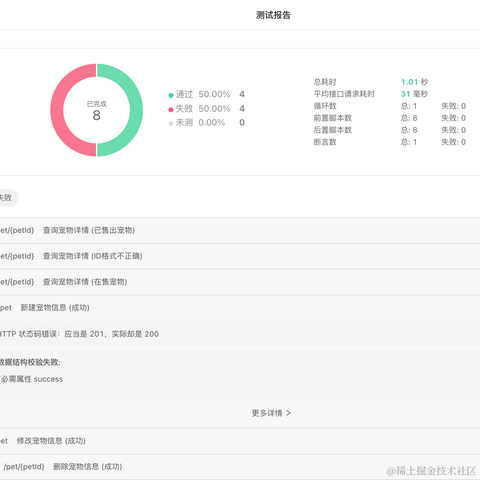Click the gray 未测 legend dot
Viewport: 480px width, 480px height.
pos(171,124)
